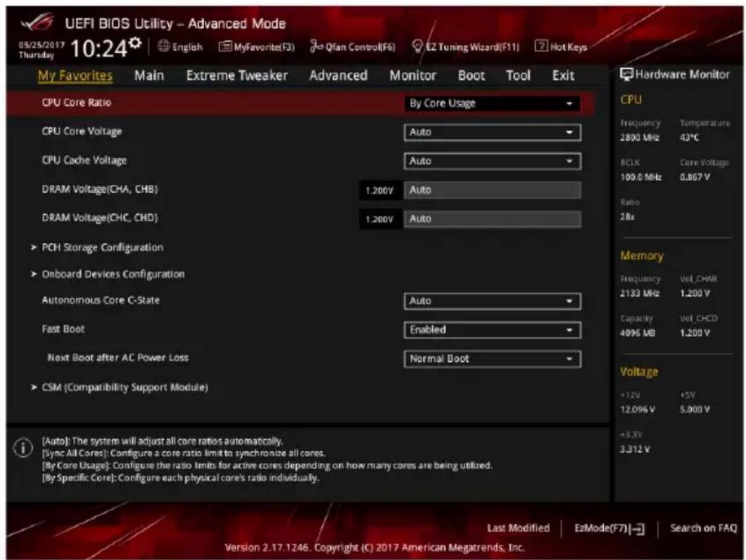Viewport: 746px width, 560px height.
Task: Select the Autonomous Core C-State label
Action: pyautogui.click(x=101, y=300)
